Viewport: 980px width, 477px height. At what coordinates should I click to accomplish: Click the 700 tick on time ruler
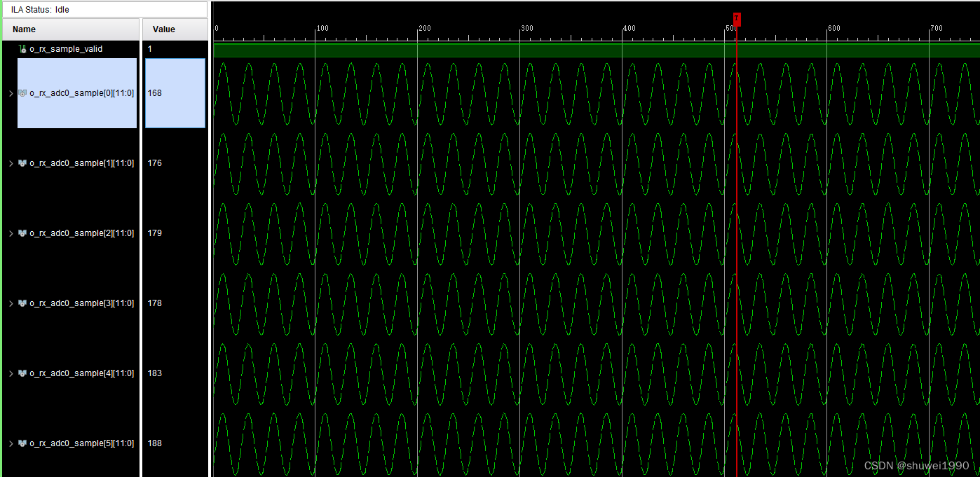click(x=936, y=28)
